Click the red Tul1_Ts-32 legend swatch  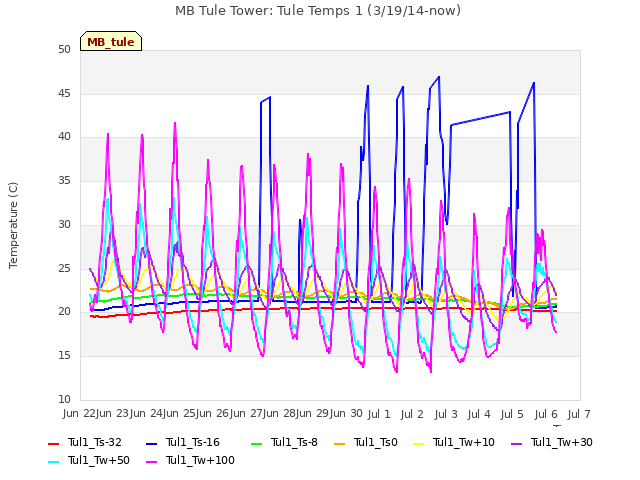(53, 443)
